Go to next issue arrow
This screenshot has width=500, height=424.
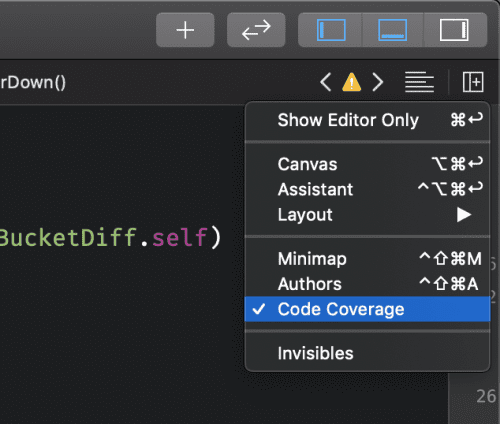[x=378, y=82]
